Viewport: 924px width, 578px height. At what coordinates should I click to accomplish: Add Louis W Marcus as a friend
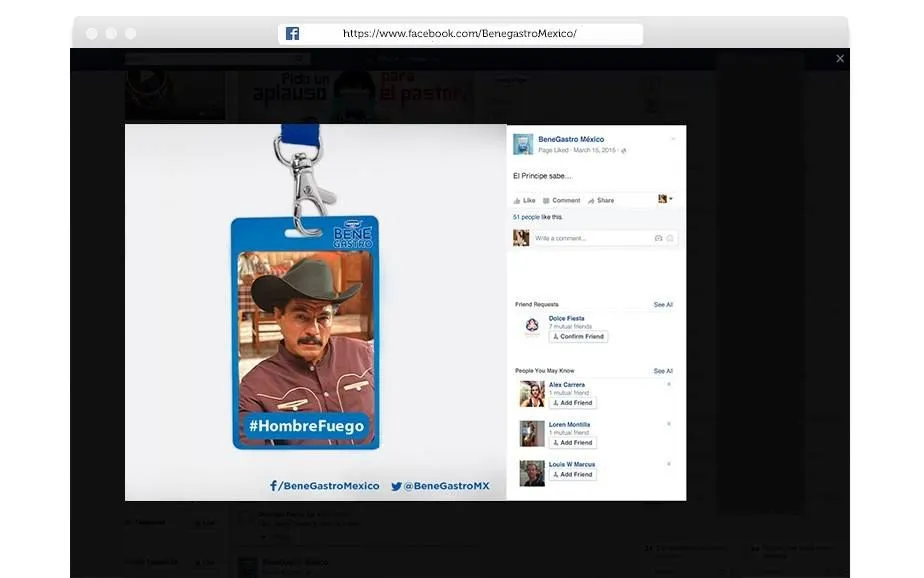573,474
